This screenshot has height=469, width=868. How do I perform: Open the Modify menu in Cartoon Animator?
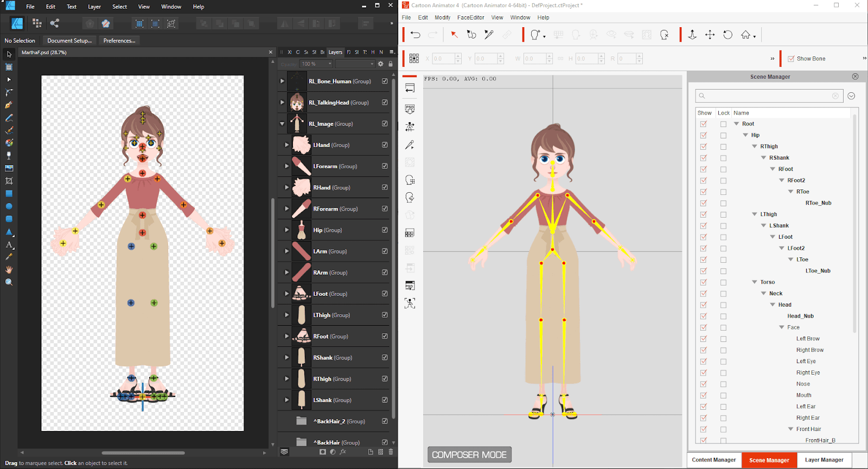click(443, 17)
